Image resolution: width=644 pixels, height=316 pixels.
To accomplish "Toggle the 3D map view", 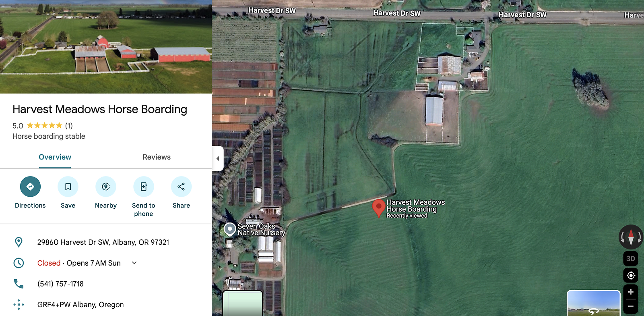I will pos(631,258).
